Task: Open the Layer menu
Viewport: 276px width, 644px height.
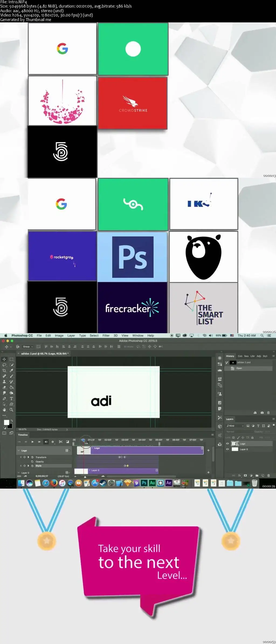Action: [x=71, y=336]
